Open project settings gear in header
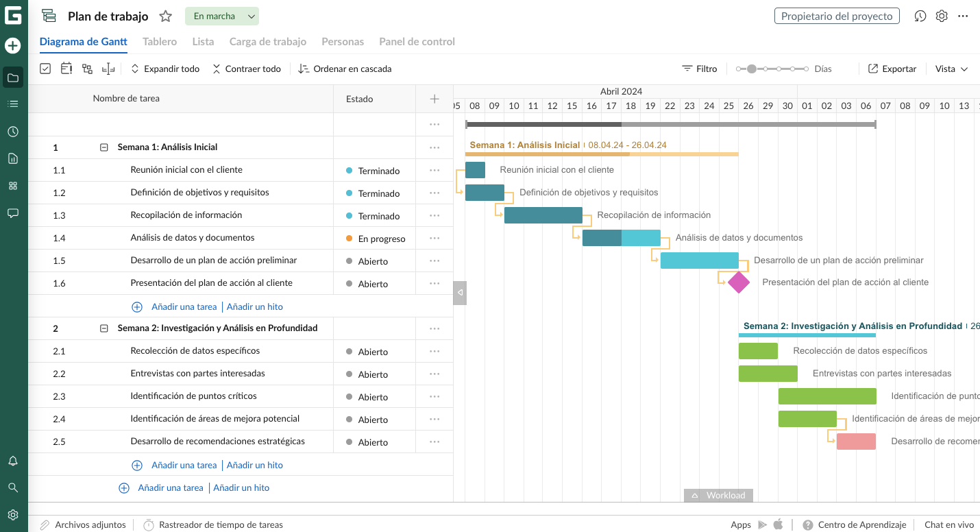Image resolution: width=980 pixels, height=532 pixels. point(942,16)
